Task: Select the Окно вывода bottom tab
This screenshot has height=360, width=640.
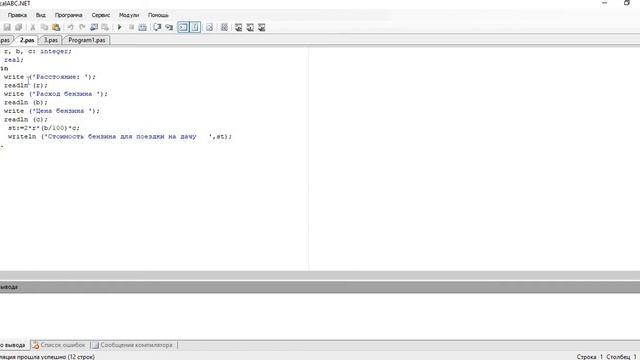Action: point(12,345)
